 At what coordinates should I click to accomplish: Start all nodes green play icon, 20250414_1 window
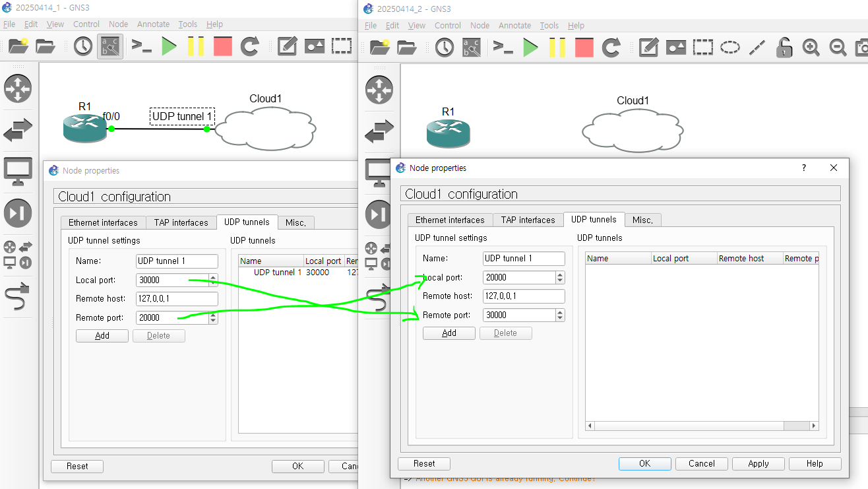[x=170, y=46]
